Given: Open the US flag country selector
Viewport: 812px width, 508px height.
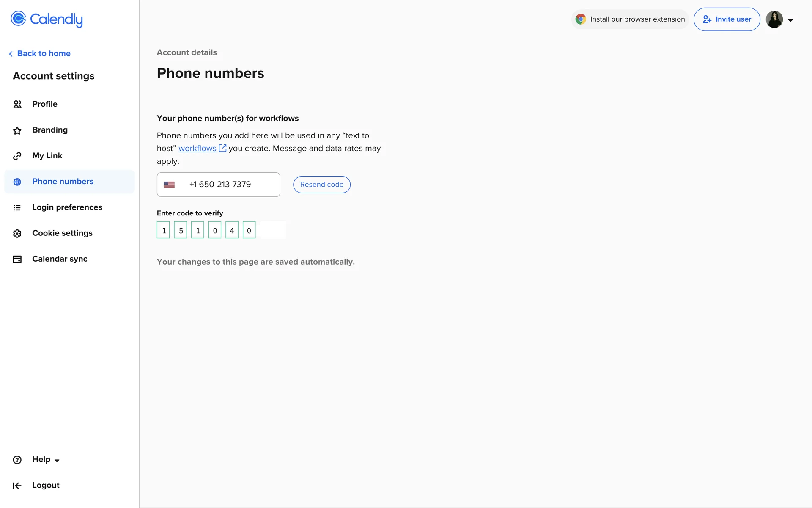Looking at the screenshot, I should pyautogui.click(x=169, y=185).
